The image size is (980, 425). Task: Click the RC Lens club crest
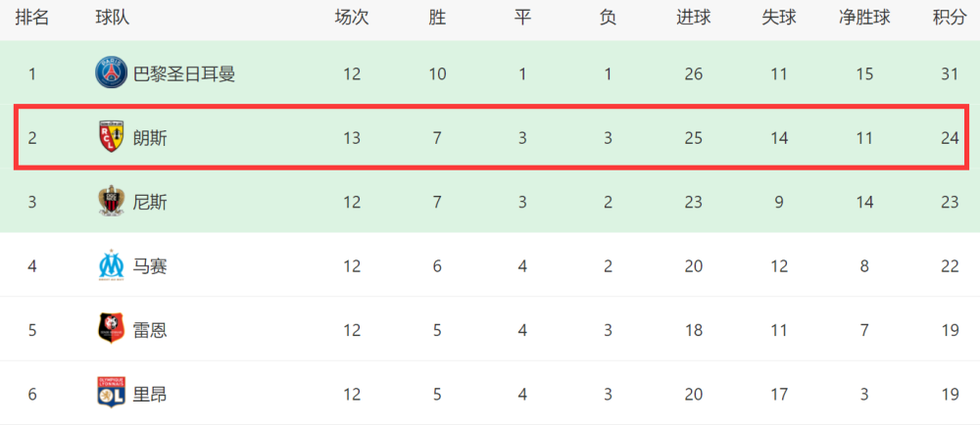[x=112, y=137]
